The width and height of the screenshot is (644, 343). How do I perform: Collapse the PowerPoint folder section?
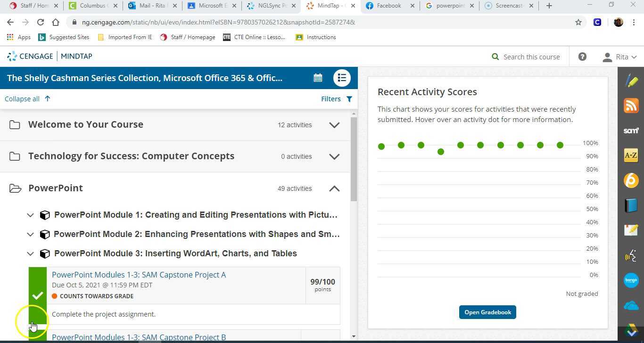point(334,188)
